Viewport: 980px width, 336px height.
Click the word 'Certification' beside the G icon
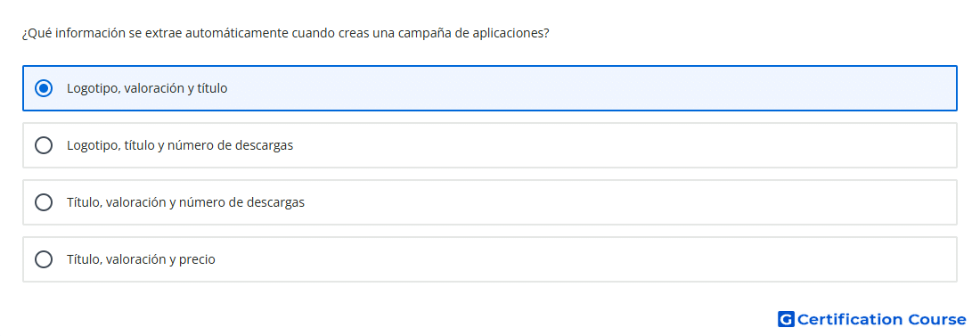pos(851,320)
